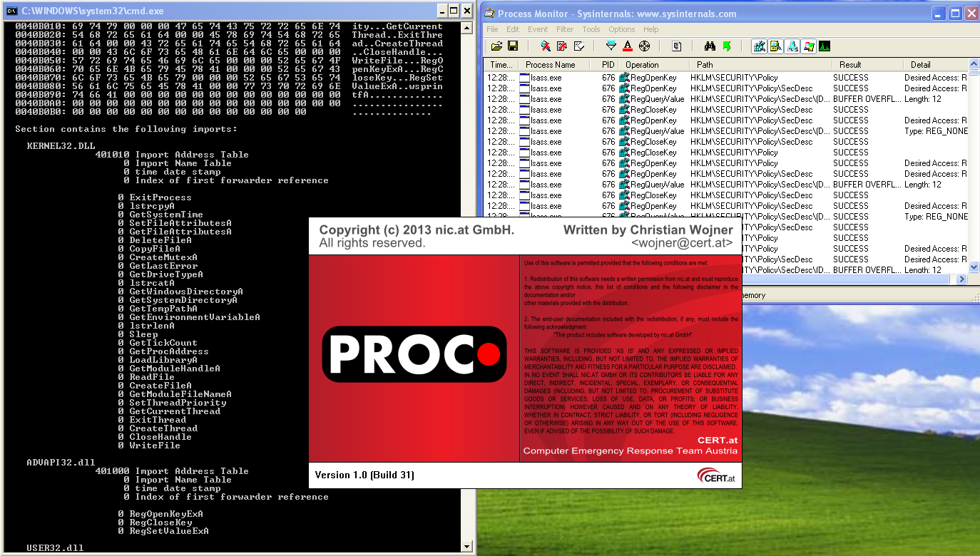
Task: Open the Options menu
Action: (x=621, y=29)
